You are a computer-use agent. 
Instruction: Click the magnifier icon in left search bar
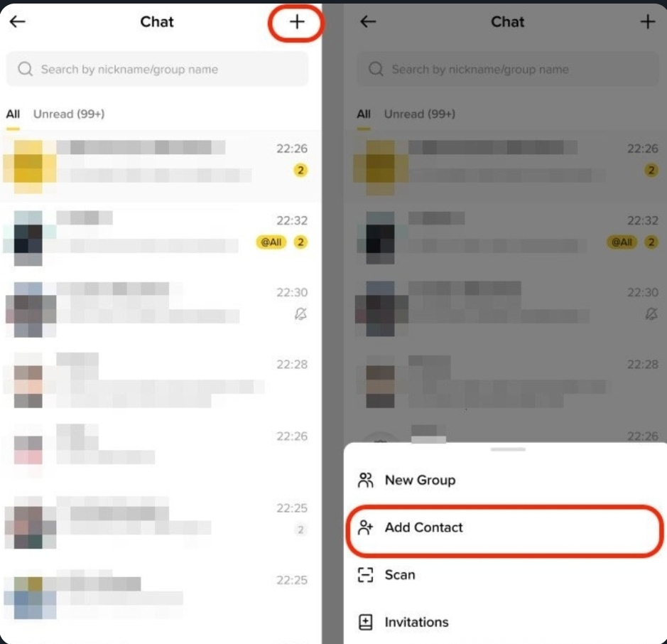(25, 69)
